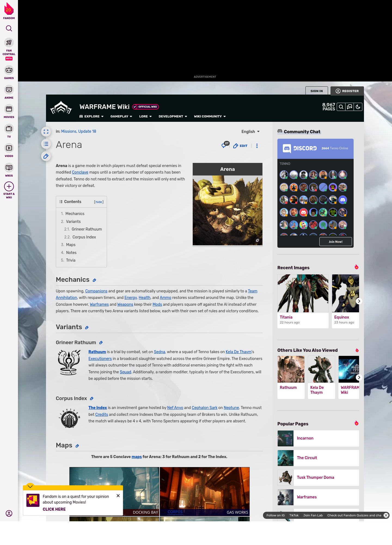Viewport: 392px width, 545px height.
Task: Open the Gameplay menu
Action: (x=121, y=116)
